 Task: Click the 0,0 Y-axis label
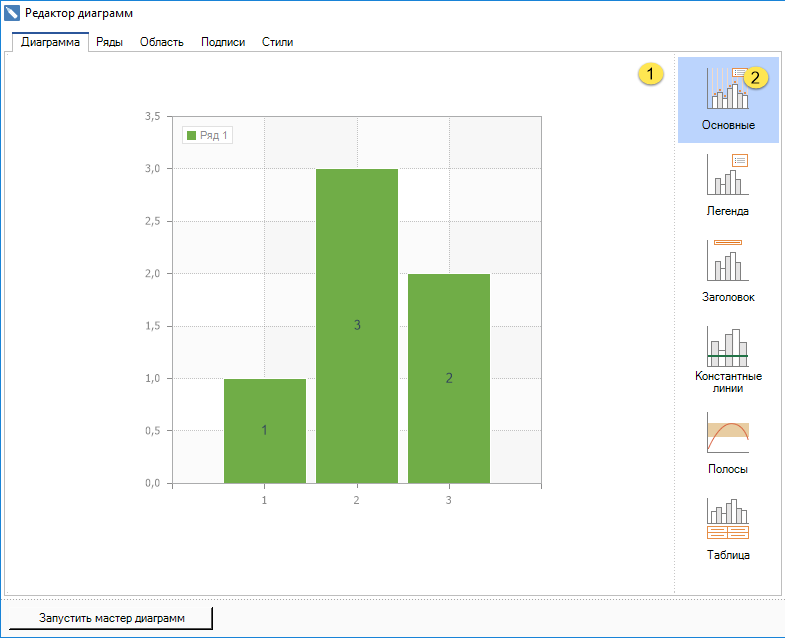click(153, 483)
